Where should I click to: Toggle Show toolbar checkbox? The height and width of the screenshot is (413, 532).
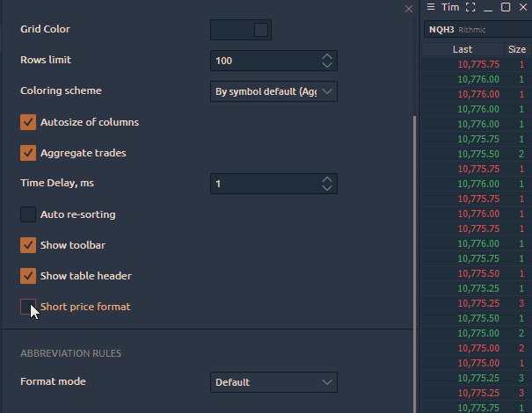28,245
